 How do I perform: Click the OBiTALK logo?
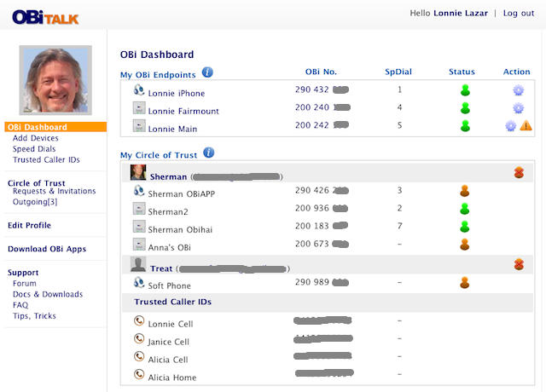point(46,15)
